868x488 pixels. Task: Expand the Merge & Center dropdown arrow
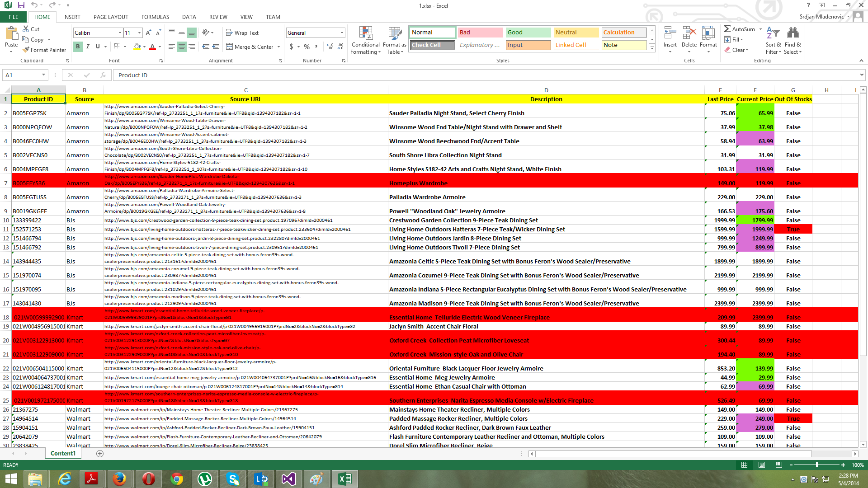[278, 47]
